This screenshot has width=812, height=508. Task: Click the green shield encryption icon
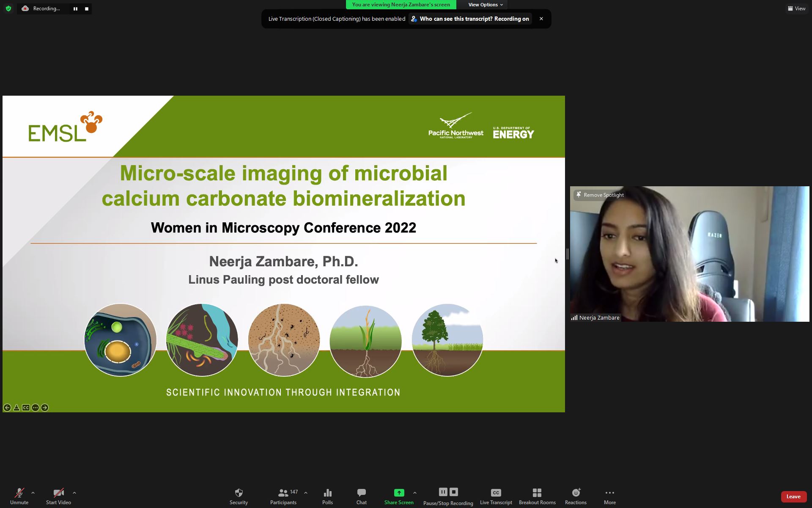[8, 8]
